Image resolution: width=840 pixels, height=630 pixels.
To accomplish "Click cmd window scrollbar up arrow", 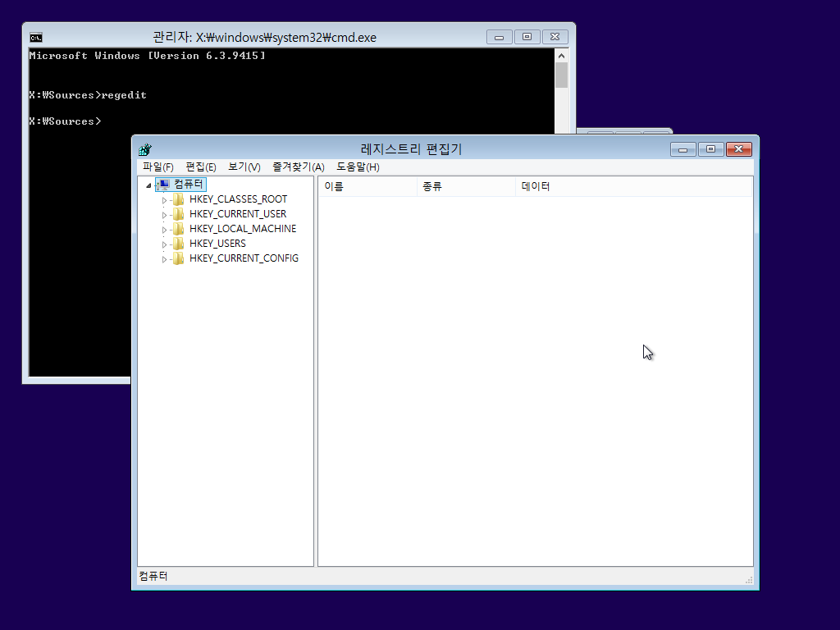I will point(561,56).
